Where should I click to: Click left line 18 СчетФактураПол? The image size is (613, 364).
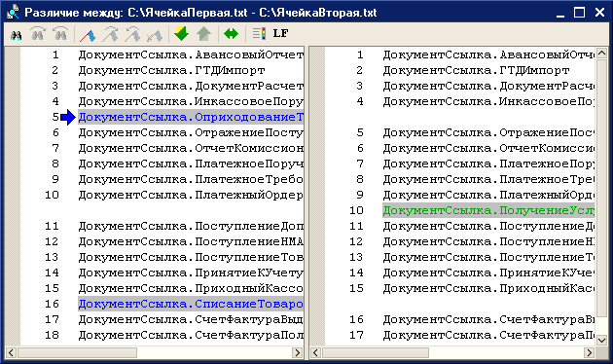[191, 335]
